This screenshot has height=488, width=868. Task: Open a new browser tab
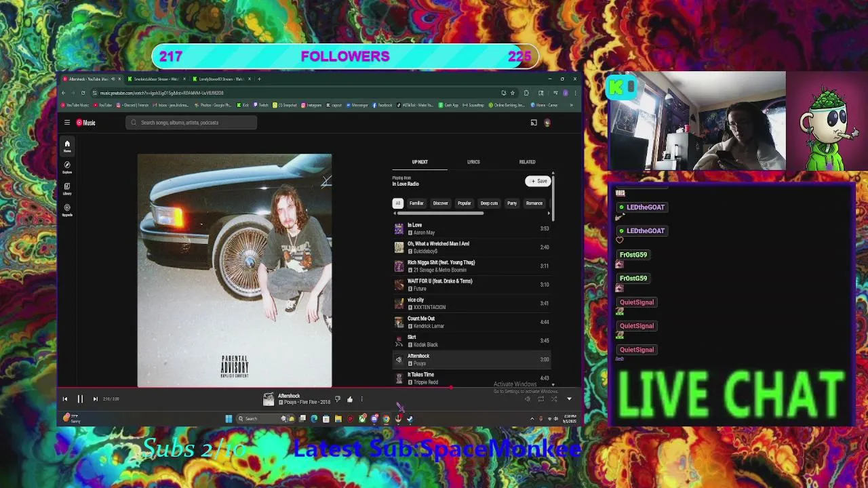point(259,79)
